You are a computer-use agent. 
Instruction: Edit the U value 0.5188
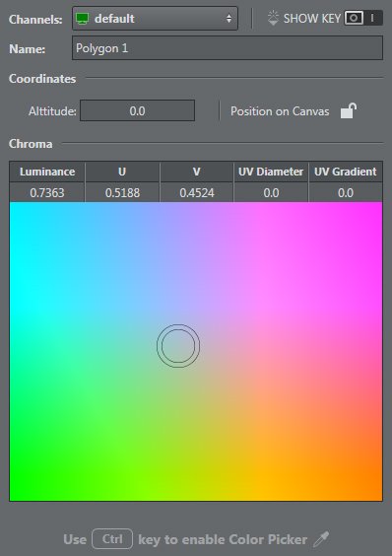(x=122, y=192)
